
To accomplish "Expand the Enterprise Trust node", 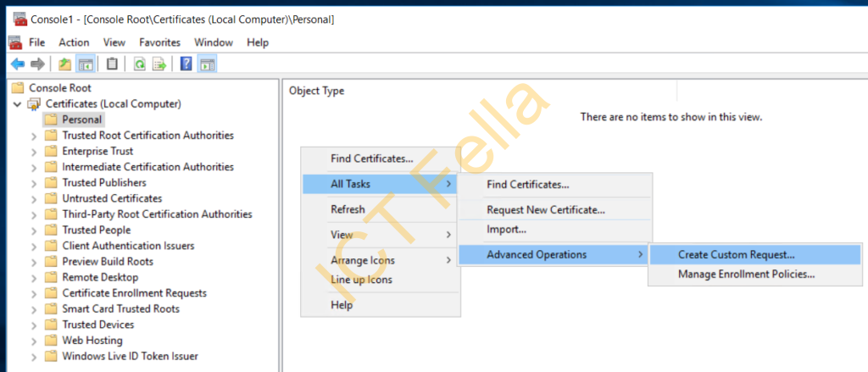I will 34,152.
